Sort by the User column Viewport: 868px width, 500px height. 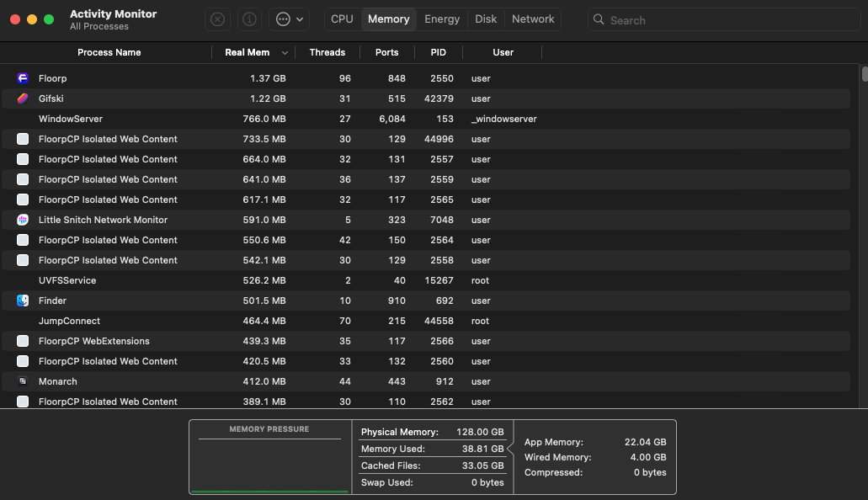click(503, 52)
